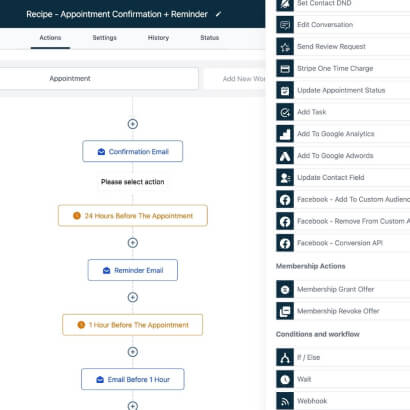Open the Confirmation Email action node

133,151
